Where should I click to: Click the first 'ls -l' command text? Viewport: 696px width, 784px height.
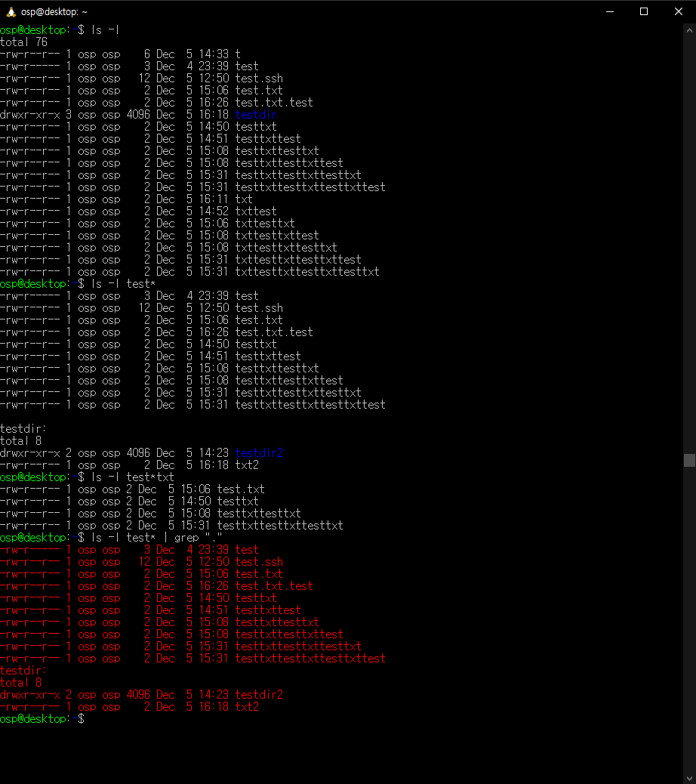tap(106, 30)
